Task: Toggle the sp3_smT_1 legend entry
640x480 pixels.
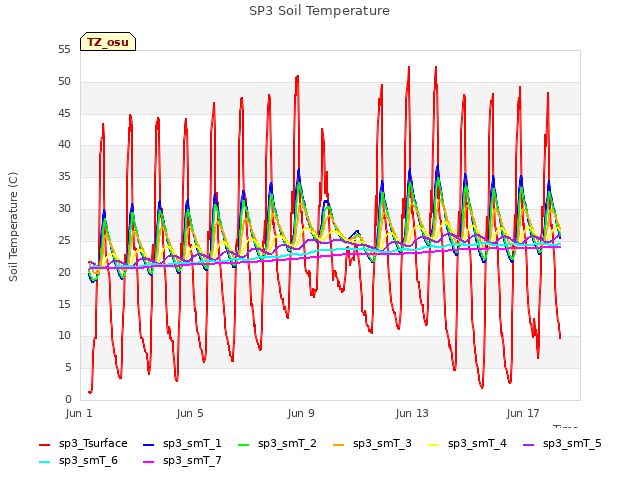Action: pyautogui.click(x=182, y=444)
